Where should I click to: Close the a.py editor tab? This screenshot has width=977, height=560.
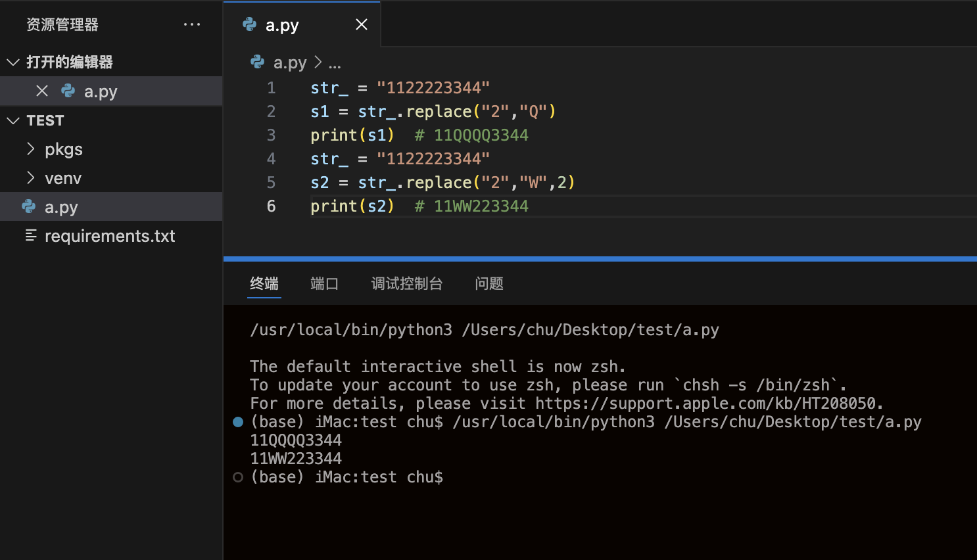[x=362, y=25]
